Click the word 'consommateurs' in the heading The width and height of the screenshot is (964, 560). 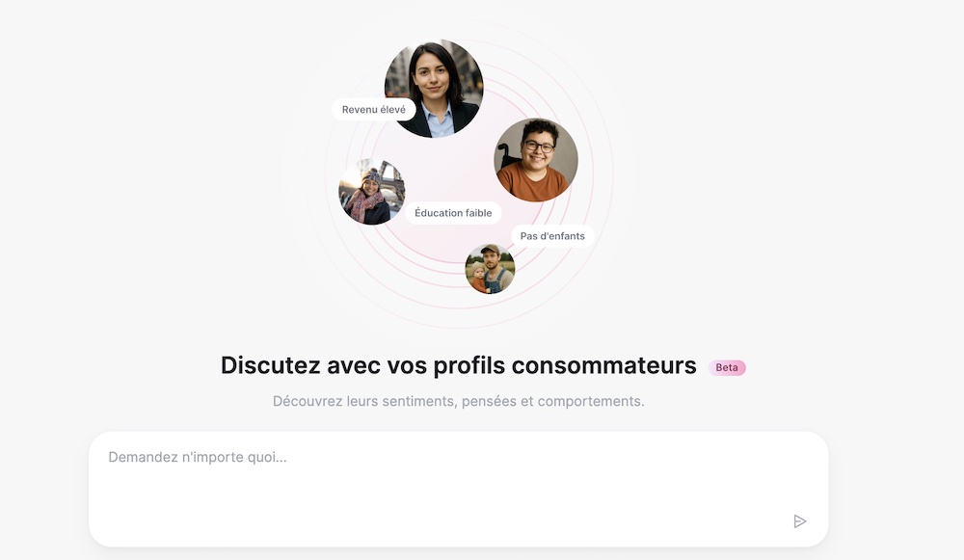603,365
